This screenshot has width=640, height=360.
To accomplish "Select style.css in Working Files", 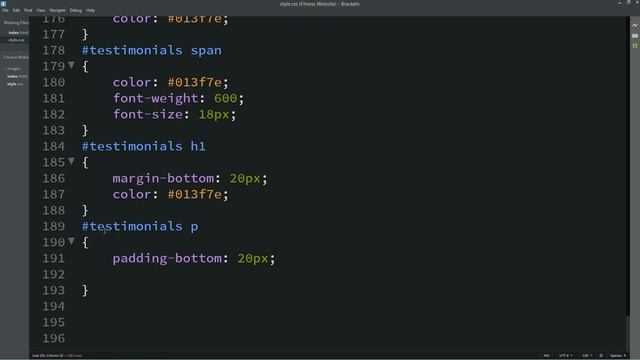I will click(16, 40).
